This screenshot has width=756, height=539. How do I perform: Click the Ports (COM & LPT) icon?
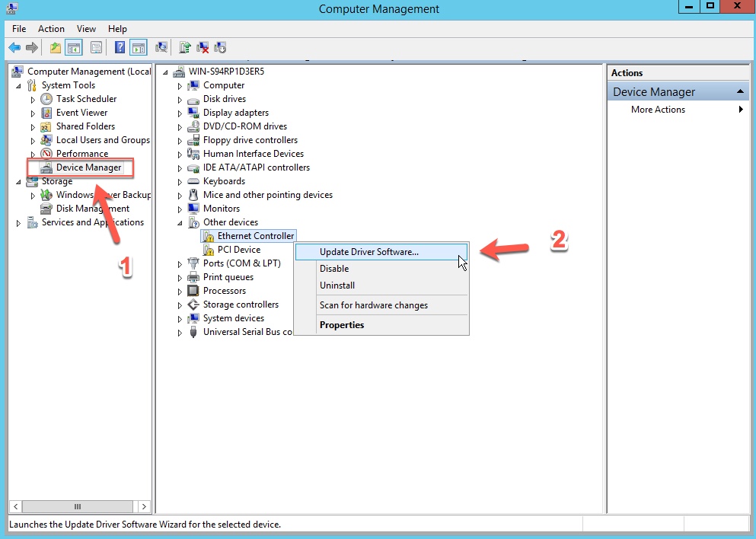click(x=193, y=263)
